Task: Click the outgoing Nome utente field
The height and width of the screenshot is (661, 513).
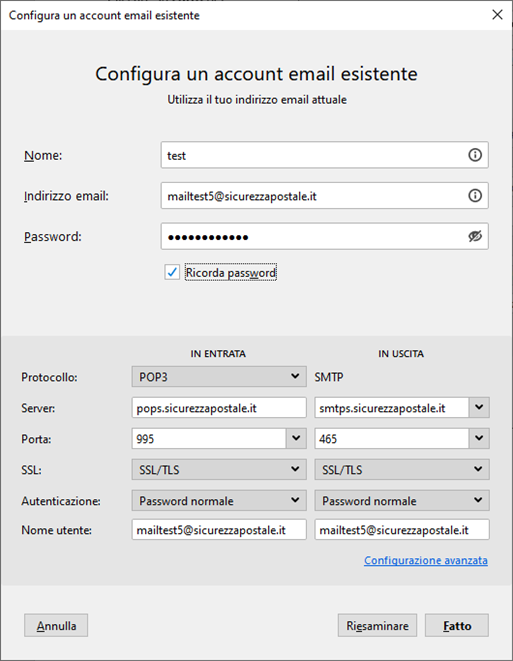Action: (x=402, y=530)
